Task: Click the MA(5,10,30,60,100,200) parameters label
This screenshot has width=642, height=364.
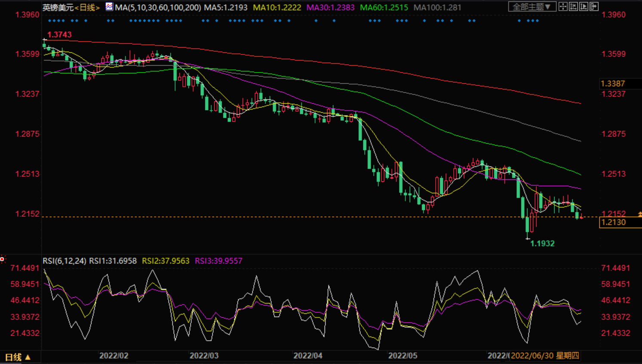Action: click(x=158, y=7)
